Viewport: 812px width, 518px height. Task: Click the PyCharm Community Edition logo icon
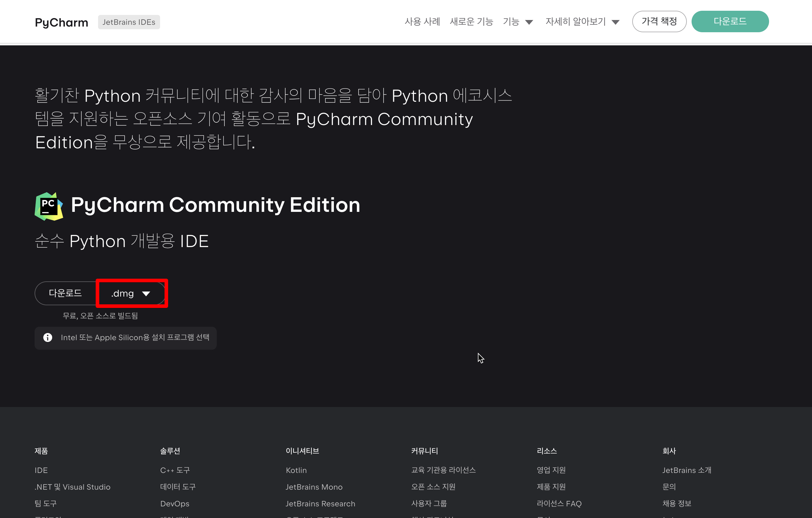[x=49, y=206]
